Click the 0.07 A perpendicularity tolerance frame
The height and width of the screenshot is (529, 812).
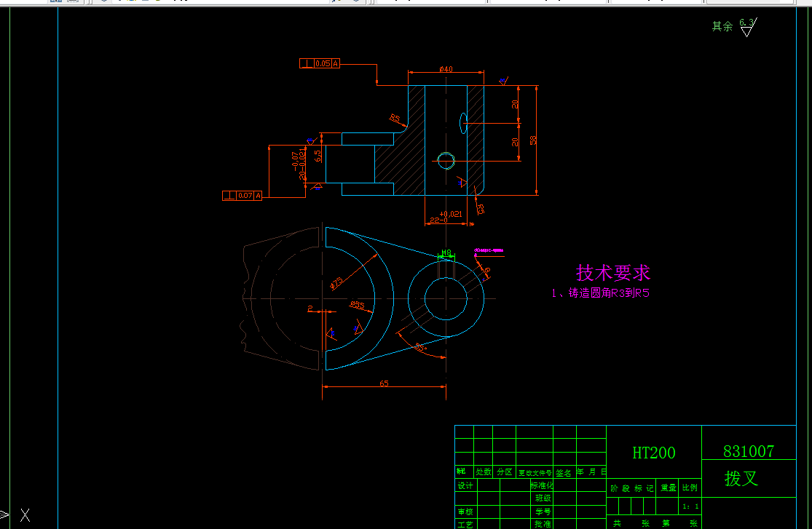click(x=242, y=195)
